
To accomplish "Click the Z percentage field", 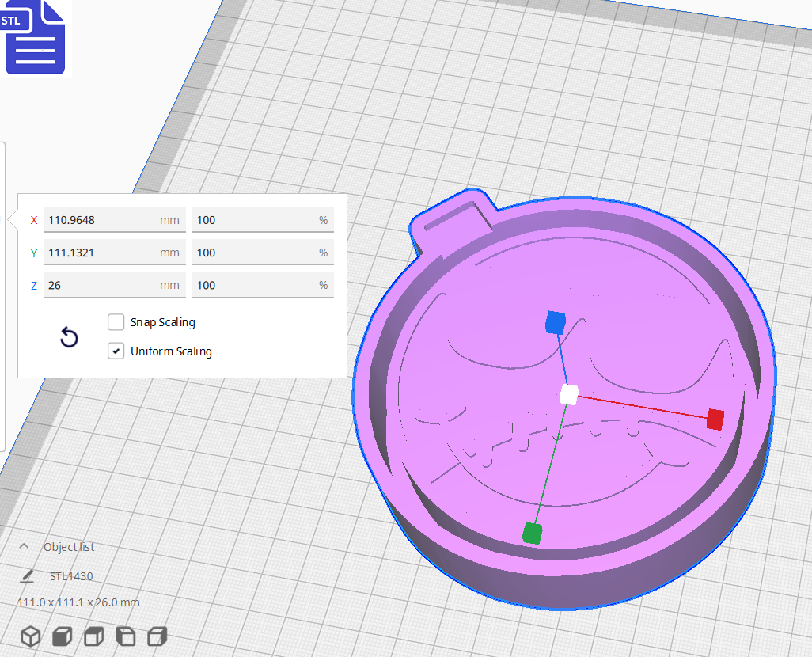I will pyautogui.click(x=261, y=285).
